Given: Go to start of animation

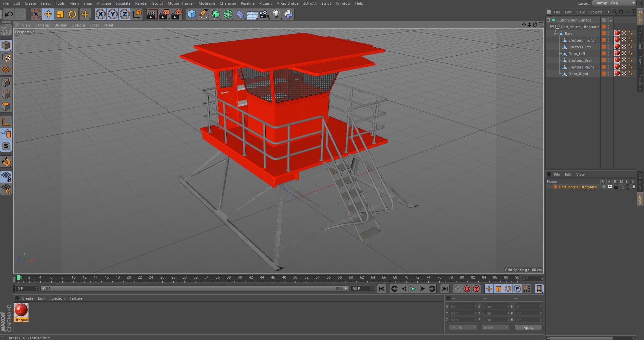Looking at the screenshot, I should point(382,289).
